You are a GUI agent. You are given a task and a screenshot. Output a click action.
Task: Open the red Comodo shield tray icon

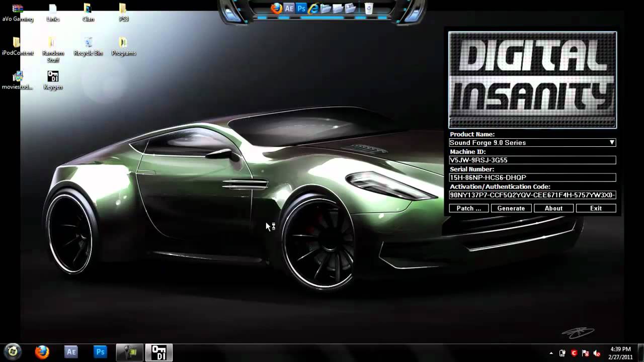574,353
